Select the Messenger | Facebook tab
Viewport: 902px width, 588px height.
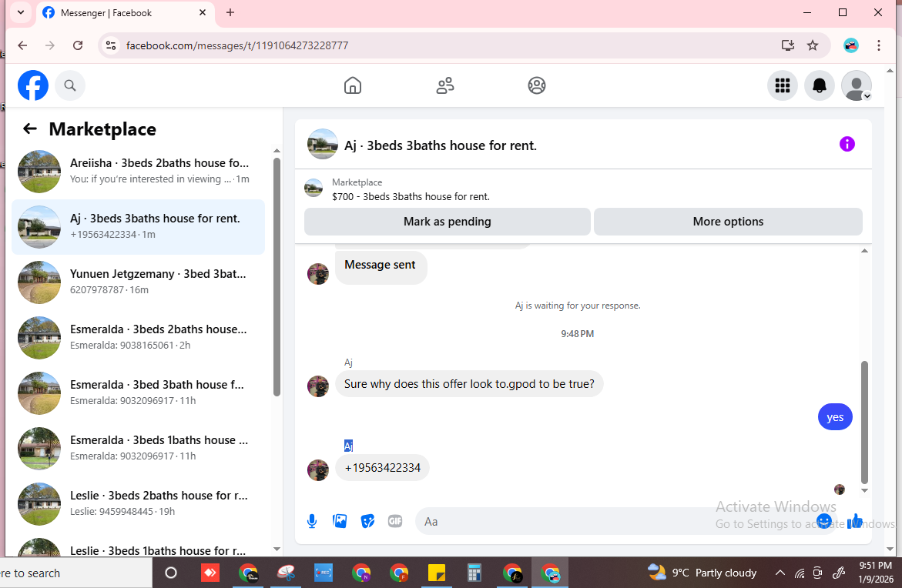(x=126, y=12)
